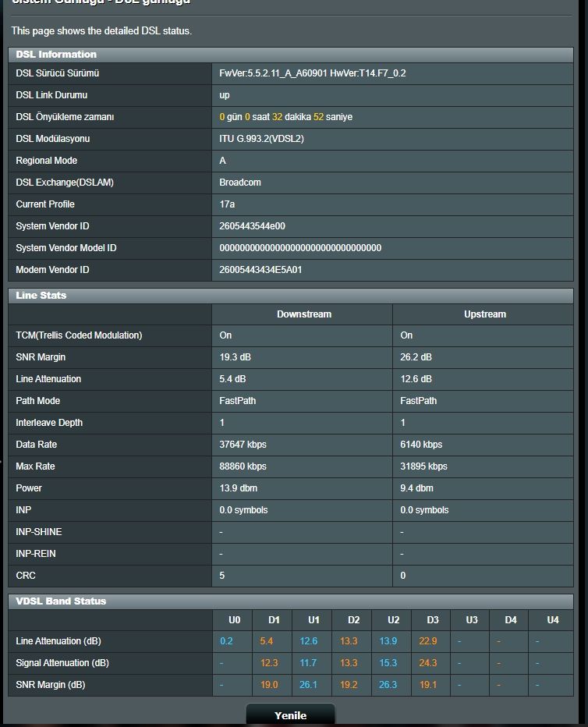Click the Signal Attenuation (dB) row label
Image resolution: width=588 pixels, height=727 pixels.
(x=62, y=662)
